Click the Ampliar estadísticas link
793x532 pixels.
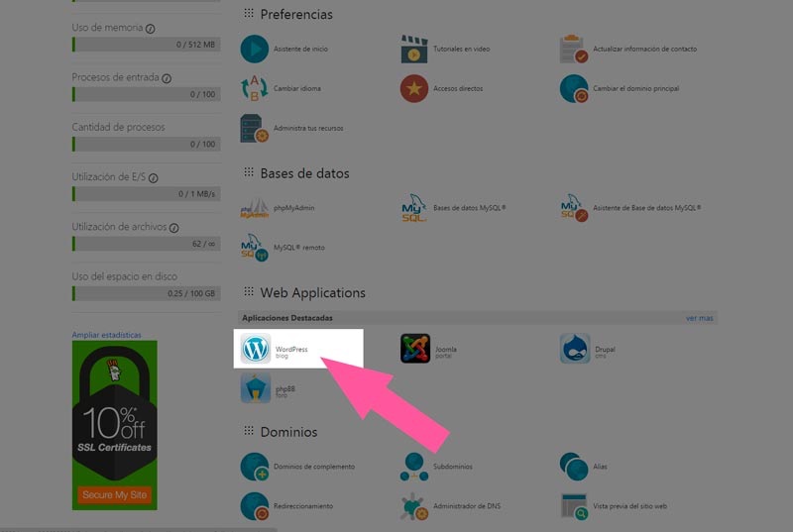(106, 335)
